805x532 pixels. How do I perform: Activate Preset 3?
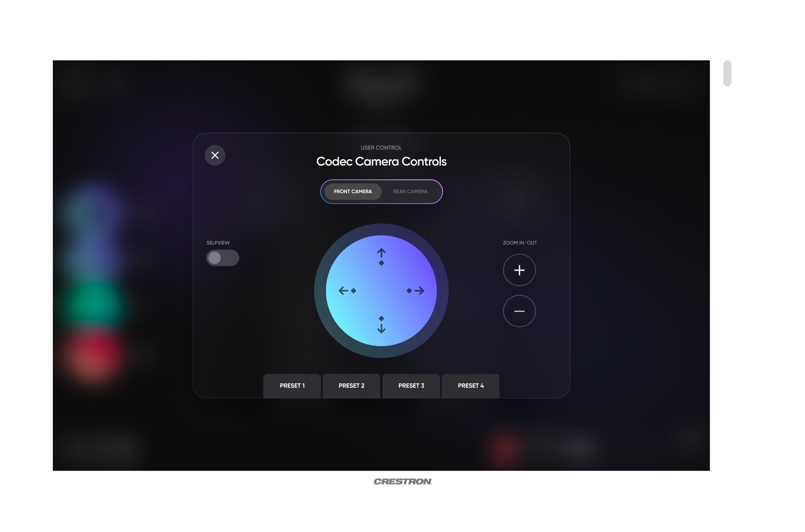[x=411, y=385]
